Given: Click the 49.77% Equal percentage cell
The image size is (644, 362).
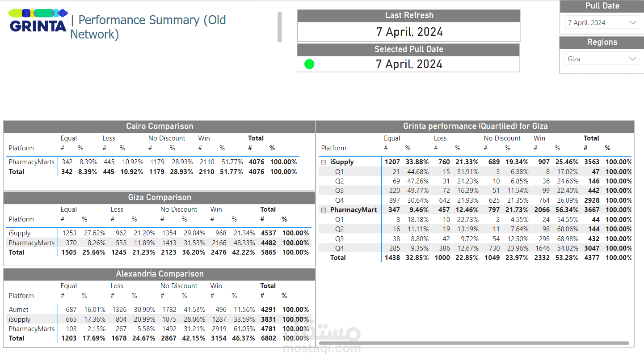Looking at the screenshot, I should [417, 191].
